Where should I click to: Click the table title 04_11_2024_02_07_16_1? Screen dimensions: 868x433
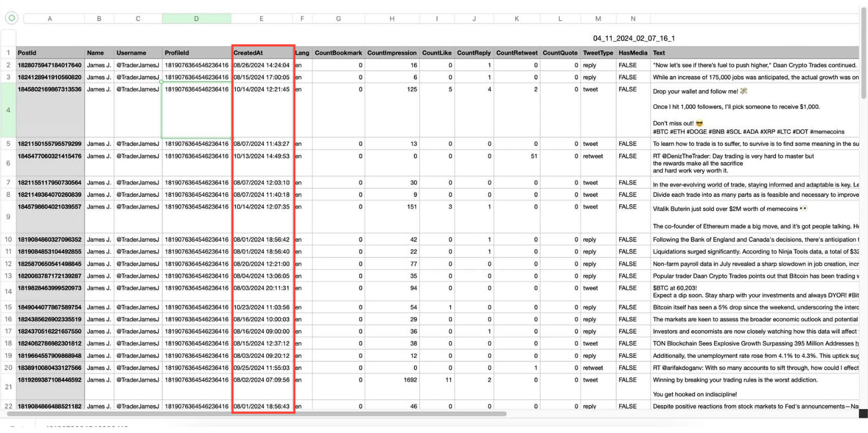634,38
